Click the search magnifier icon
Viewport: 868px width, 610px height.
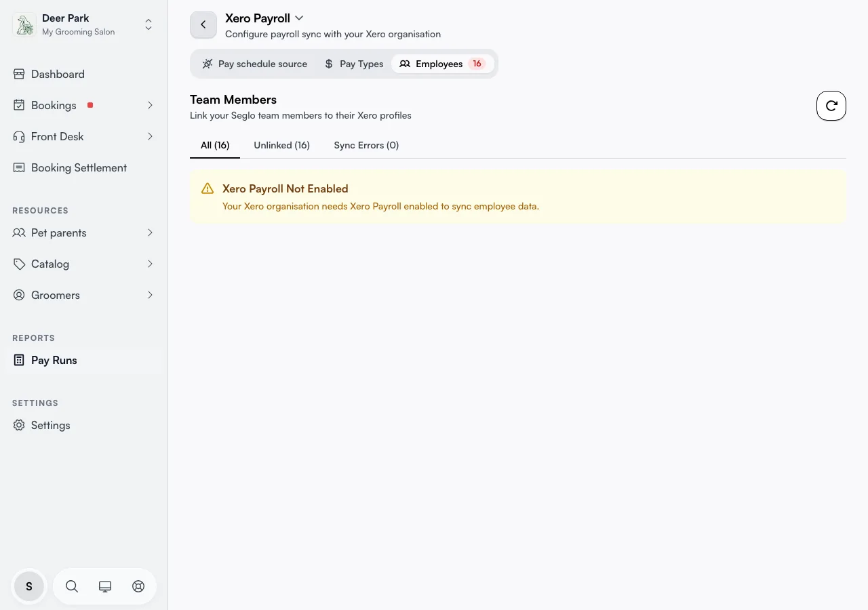click(x=72, y=586)
